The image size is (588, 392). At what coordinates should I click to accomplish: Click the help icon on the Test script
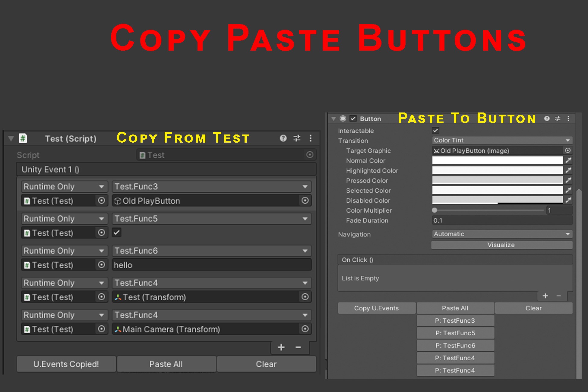[283, 138]
